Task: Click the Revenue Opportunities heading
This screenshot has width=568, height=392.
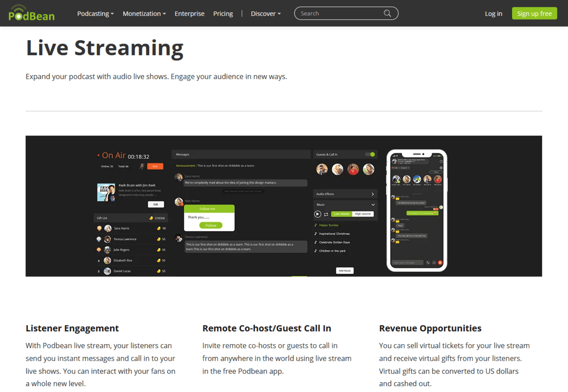Action: 430,328
